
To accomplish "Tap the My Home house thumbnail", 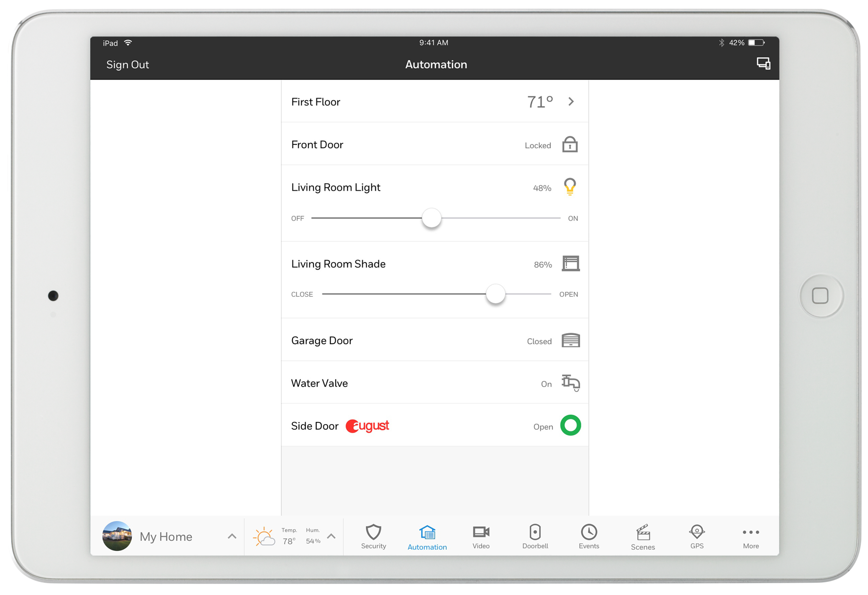I will (x=117, y=536).
